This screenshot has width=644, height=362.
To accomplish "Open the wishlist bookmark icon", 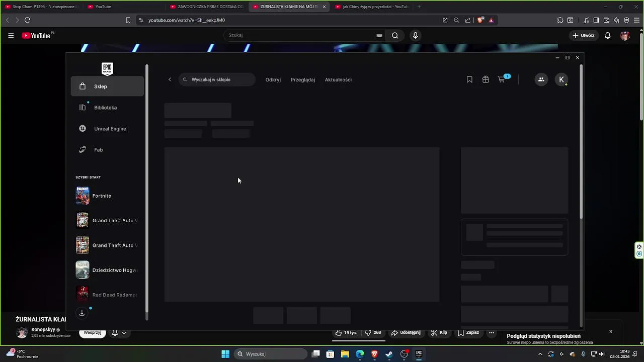I will point(469,79).
